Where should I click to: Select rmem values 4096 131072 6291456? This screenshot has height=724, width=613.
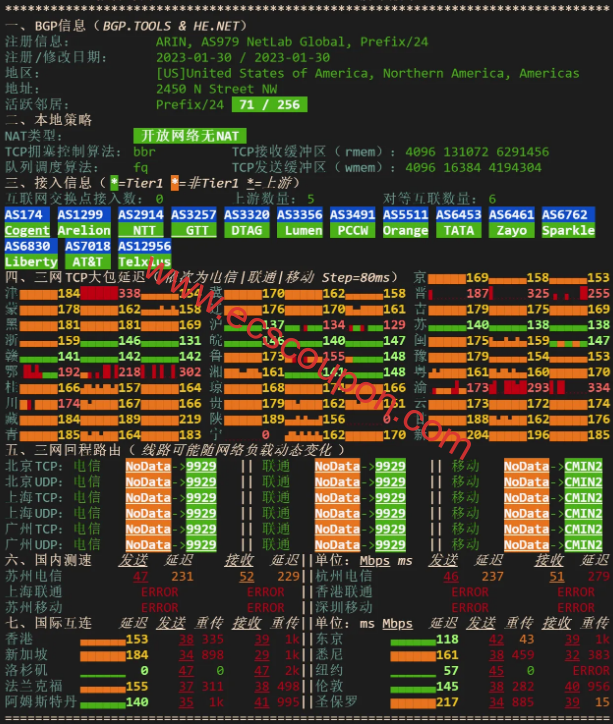[477, 152]
